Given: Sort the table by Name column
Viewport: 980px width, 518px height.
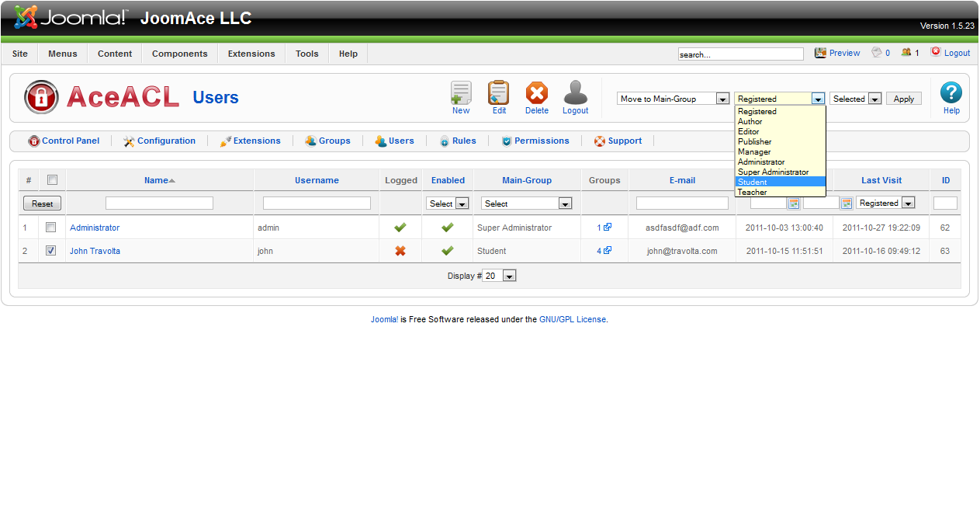Looking at the screenshot, I should pyautogui.click(x=156, y=180).
